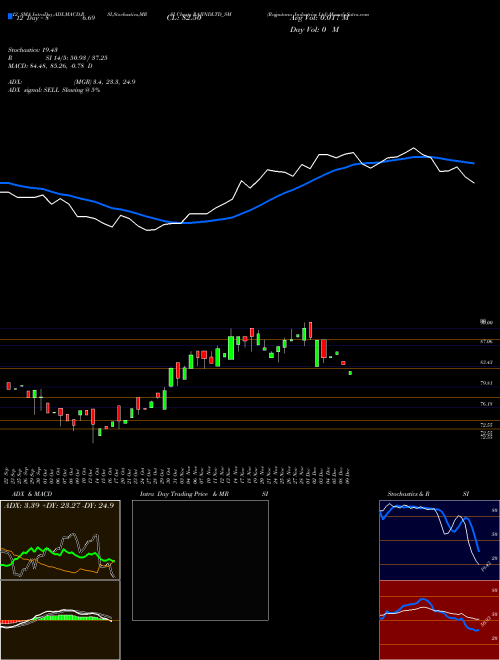Click the 76.18 price axis label
The height and width of the screenshot is (660, 500).
click(486, 404)
